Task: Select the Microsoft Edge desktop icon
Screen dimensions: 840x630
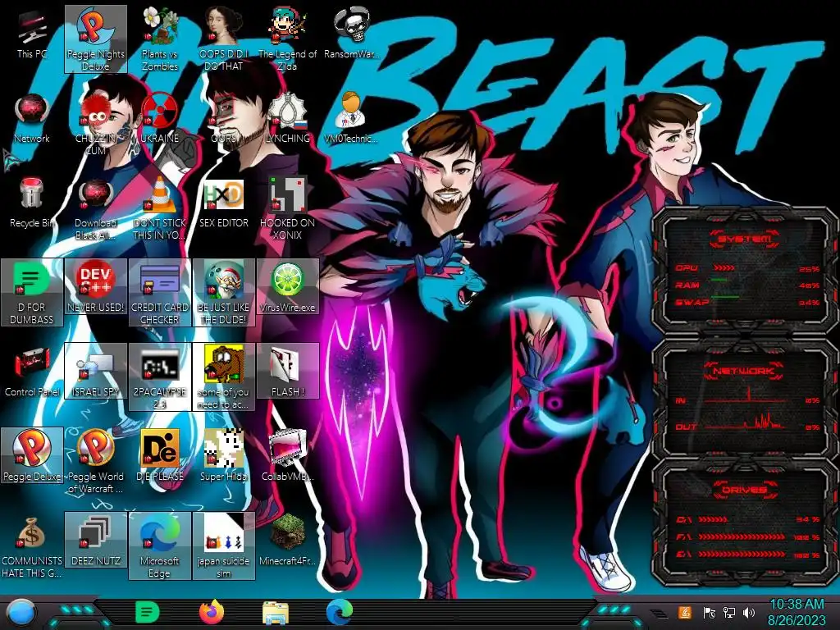Action: tap(160, 546)
